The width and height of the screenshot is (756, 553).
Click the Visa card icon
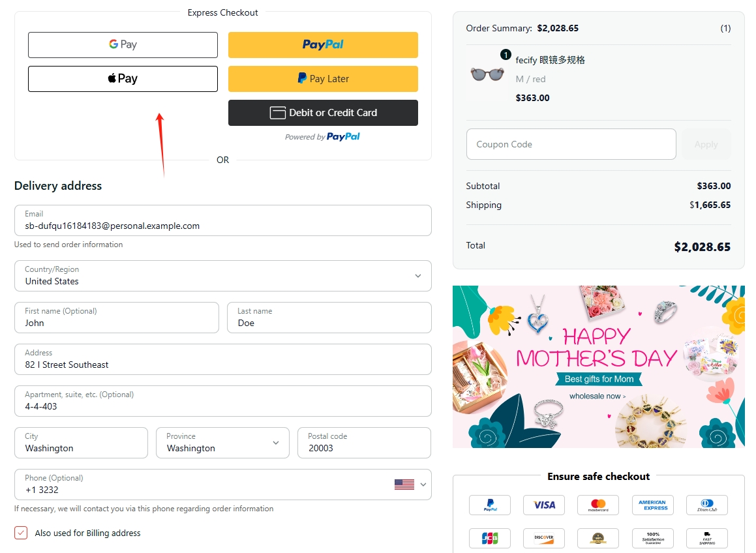tap(544, 505)
